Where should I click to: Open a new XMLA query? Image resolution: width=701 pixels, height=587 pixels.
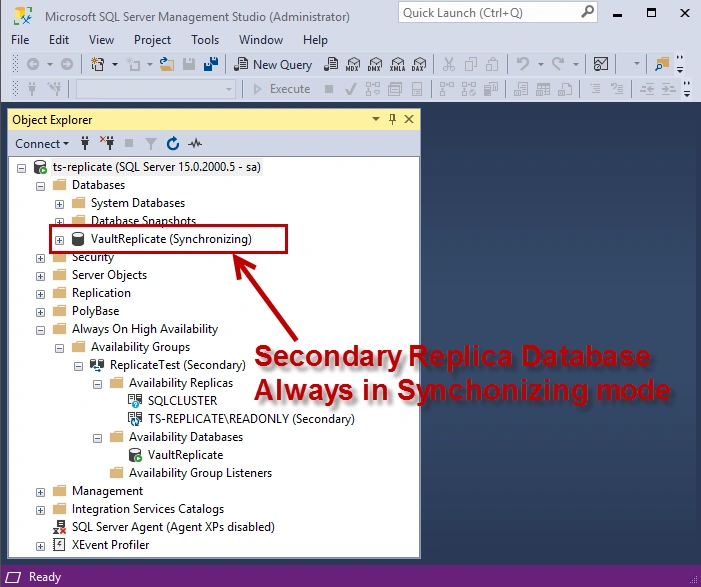coord(397,64)
